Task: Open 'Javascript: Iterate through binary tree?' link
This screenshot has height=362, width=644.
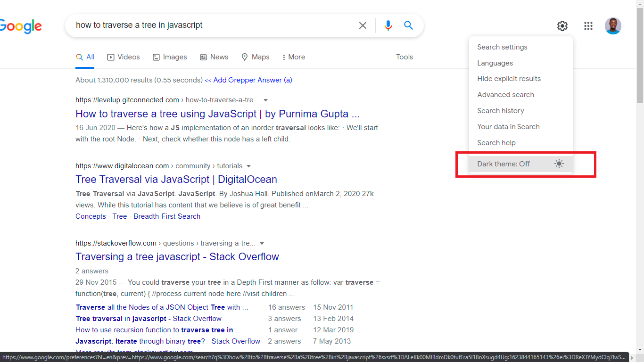Action: [x=168, y=341]
